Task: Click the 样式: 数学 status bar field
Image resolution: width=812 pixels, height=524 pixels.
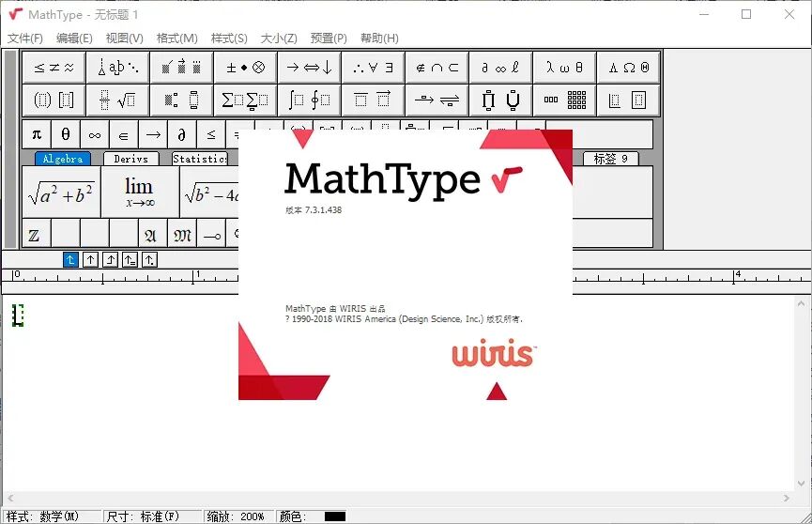Action: click(x=52, y=516)
